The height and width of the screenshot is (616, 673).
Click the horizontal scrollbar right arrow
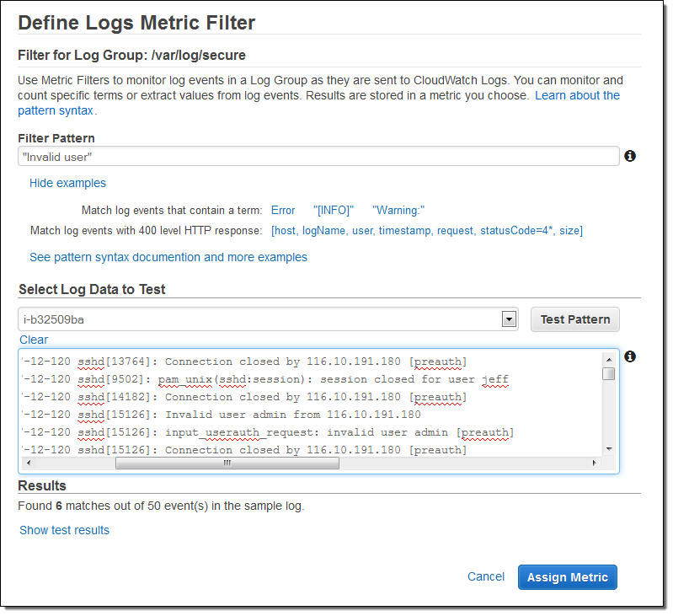tap(595, 463)
